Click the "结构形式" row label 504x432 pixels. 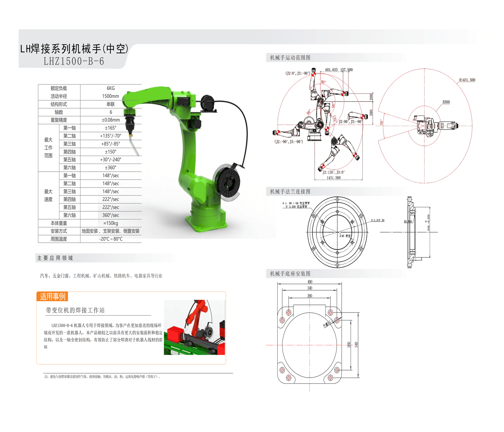tap(59, 104)
